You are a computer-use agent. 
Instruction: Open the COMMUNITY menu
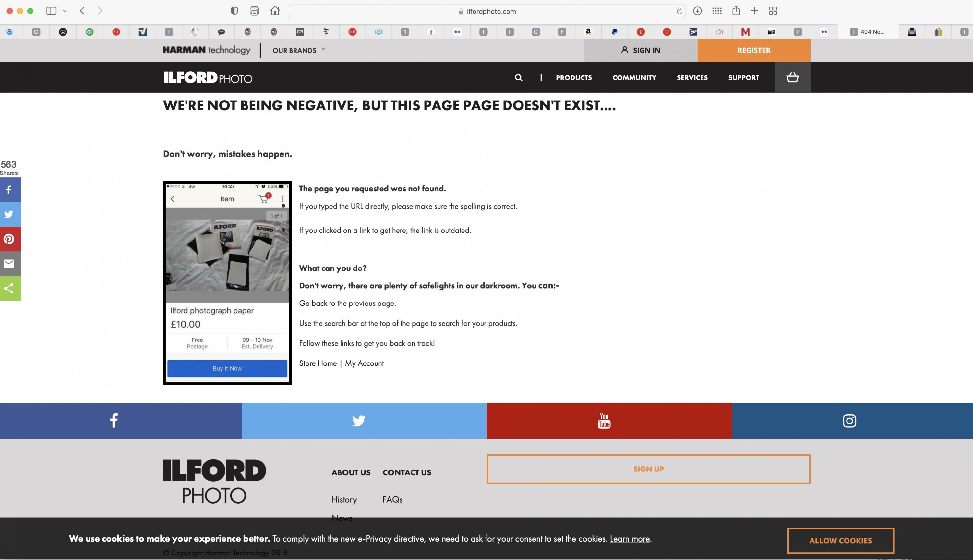coord(634,78)
